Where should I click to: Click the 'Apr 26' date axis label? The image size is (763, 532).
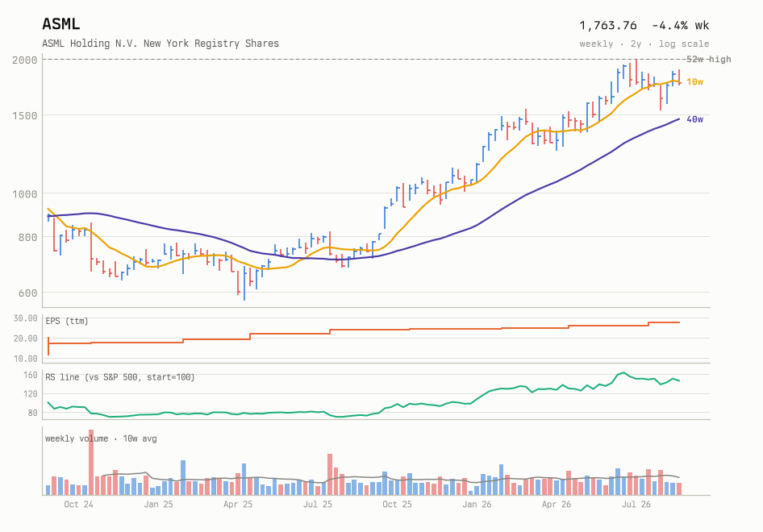coord(557,505)
